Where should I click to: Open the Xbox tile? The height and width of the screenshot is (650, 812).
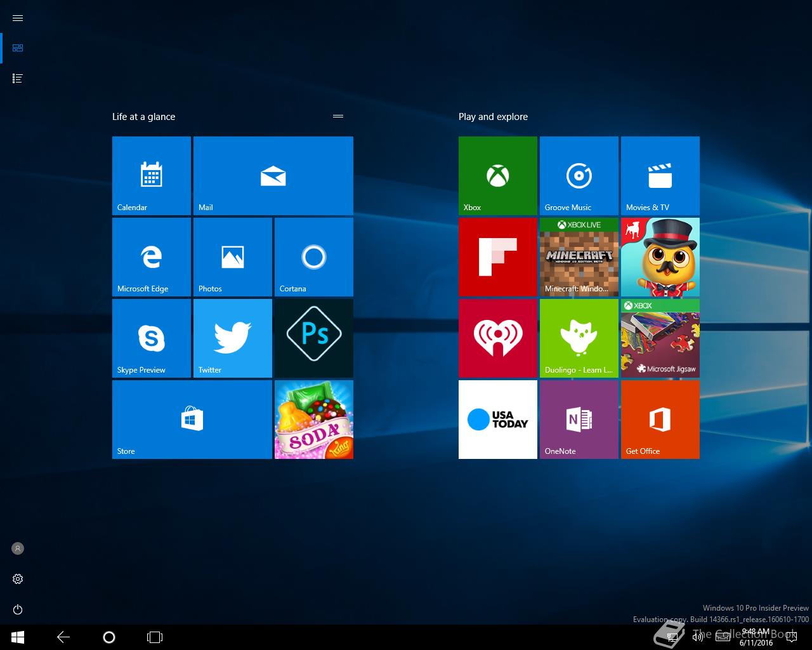[498, 176]
